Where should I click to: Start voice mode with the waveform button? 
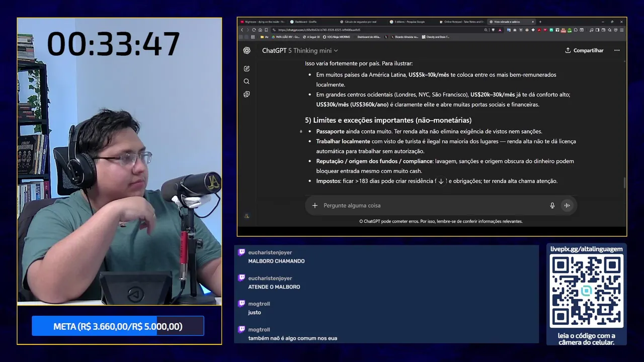pos(567,205)
